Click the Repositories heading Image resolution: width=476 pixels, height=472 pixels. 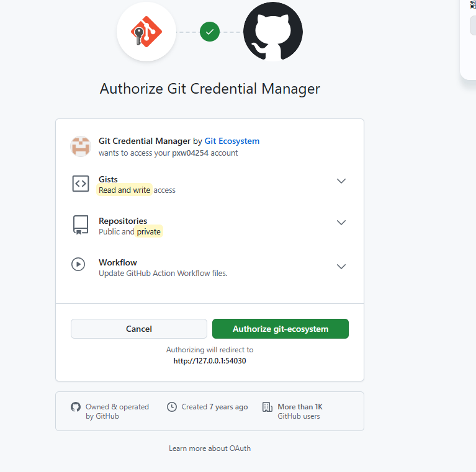tap(123, 221)
